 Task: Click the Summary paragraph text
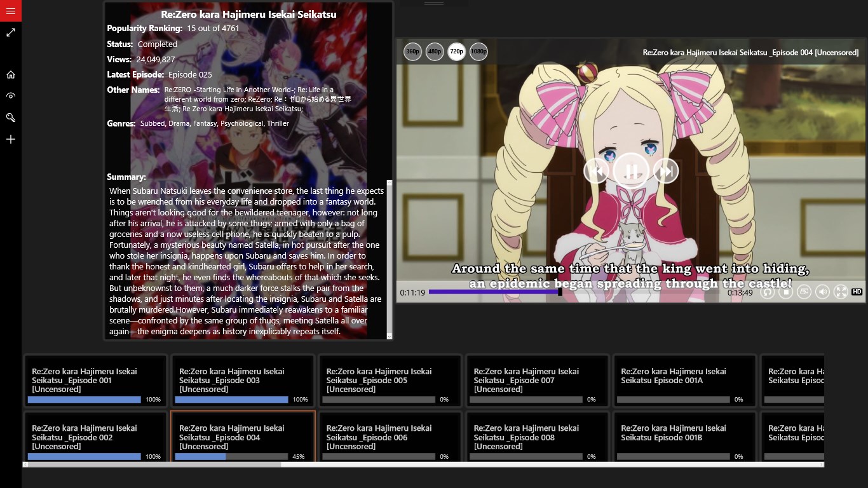coord(247,261)
